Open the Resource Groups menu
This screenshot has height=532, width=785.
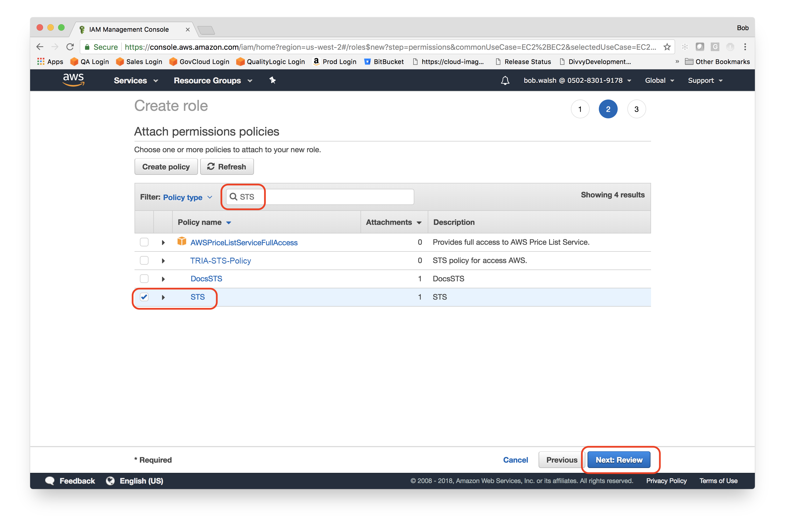click(x=213, y=80)
